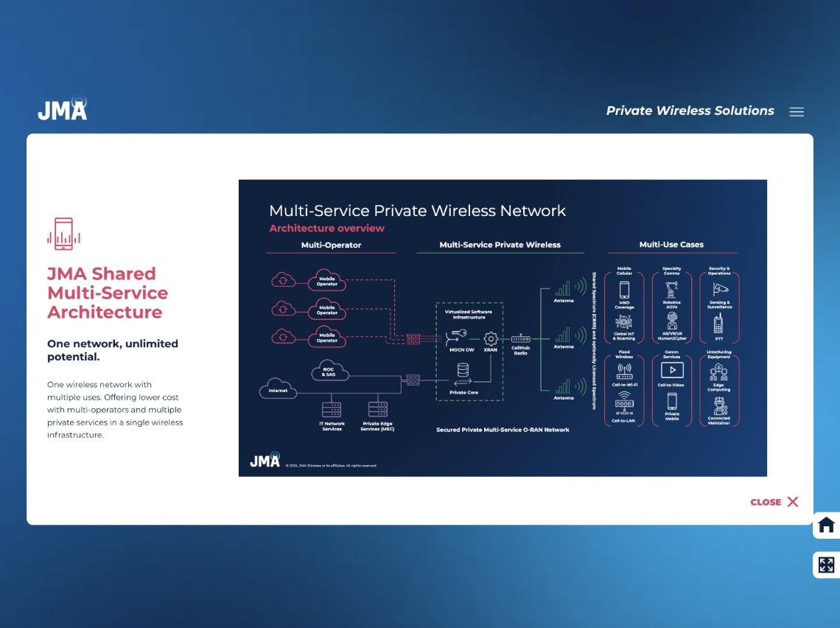Click the XRAN gear icon in diagram

pyautogui.click(x=491, y=338)
